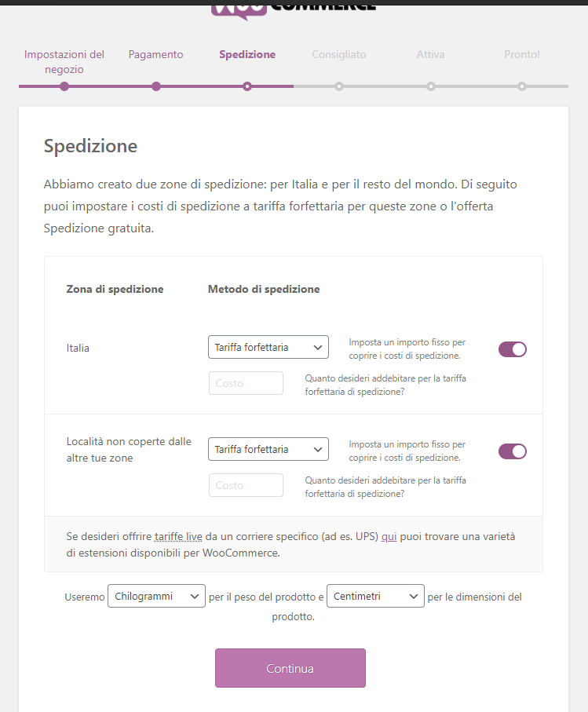The image size is (588, 712).
Task: Click the Pagamento progress dot
Action: [155, 86]
